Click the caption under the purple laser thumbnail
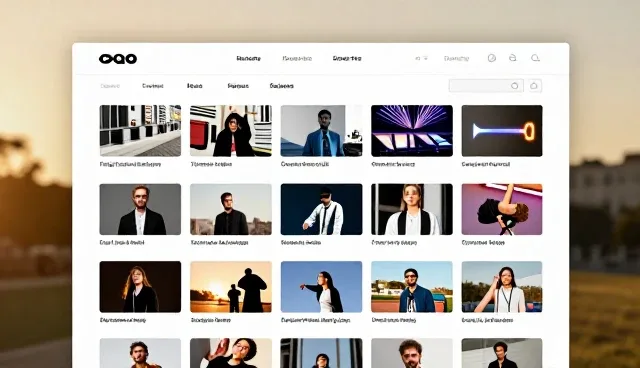 (393, 164)
